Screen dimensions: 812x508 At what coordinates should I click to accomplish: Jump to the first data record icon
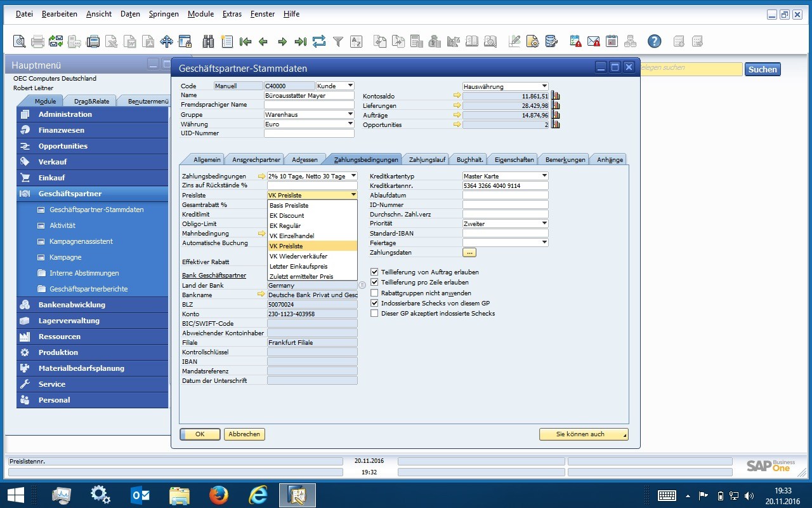[x=246, y=42]
